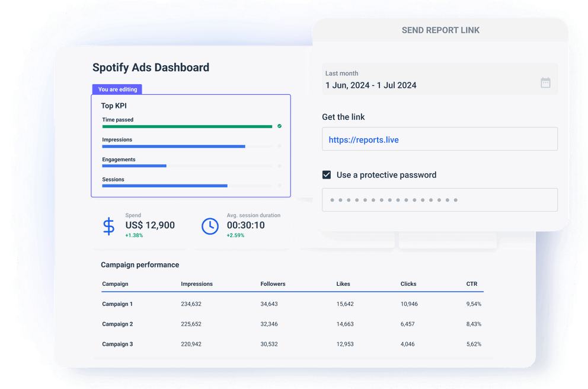Image resolution: width=588 pixels, height=389 pixels.
Task: Expand the Top KPI panel
Action: (x=113, y=106)
